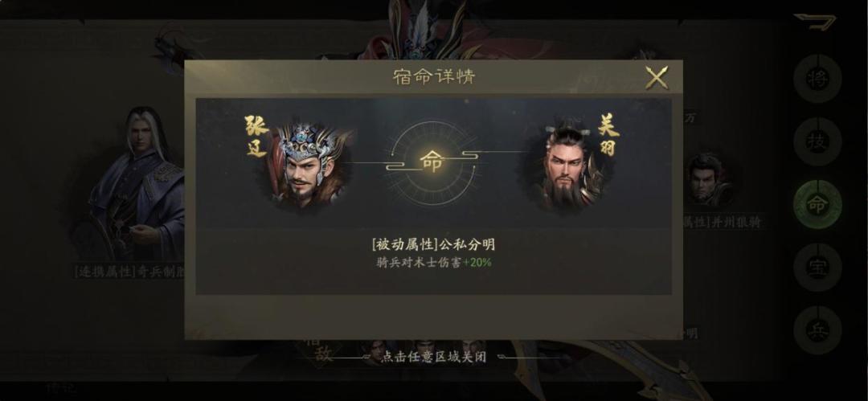Open the 将 (general) side tab
Image resolution: width=868 pixels, height=401 pixels.
817,80
